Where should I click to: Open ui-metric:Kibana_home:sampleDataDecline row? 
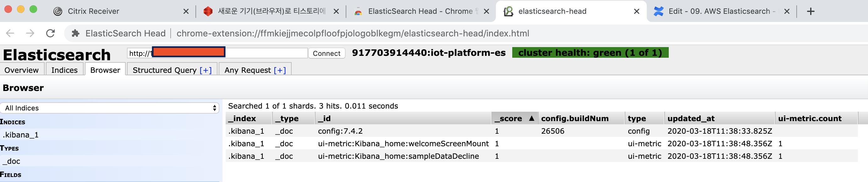(x=541, y=156)
